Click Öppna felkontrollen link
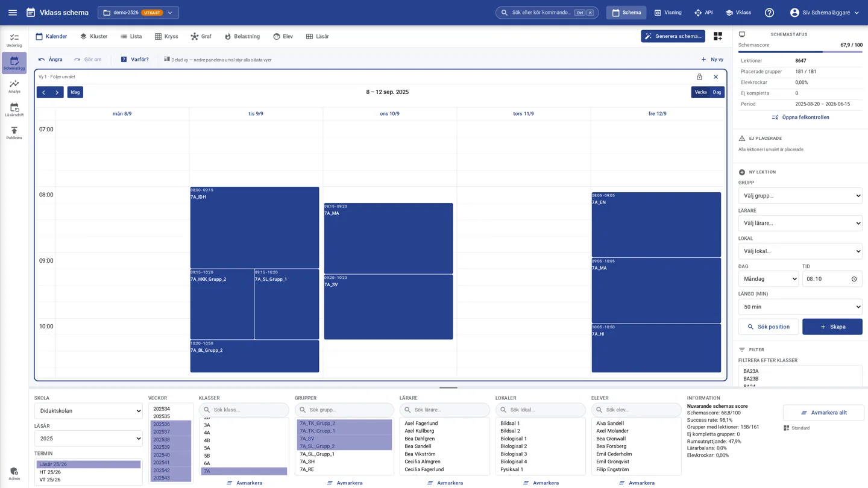Screen dimensions: 868x488 800,117
